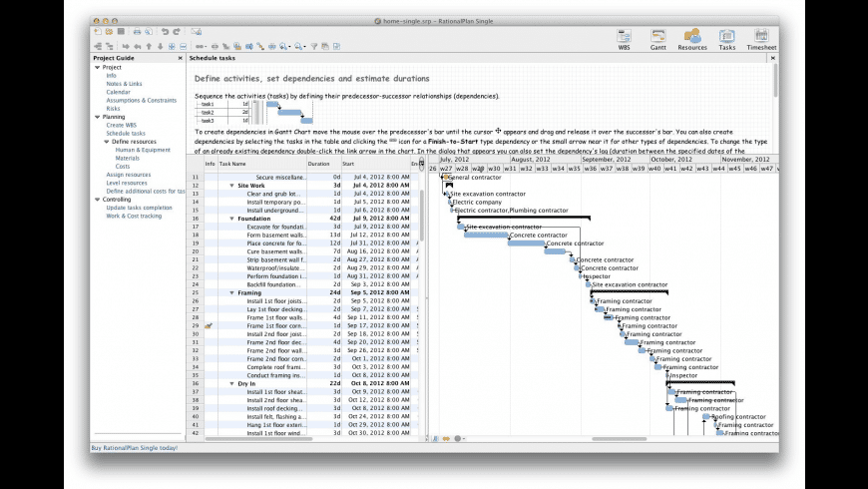Click the column chooser icon in table header
The height and width of the screenshot is (489, 868).
[421, 164]
